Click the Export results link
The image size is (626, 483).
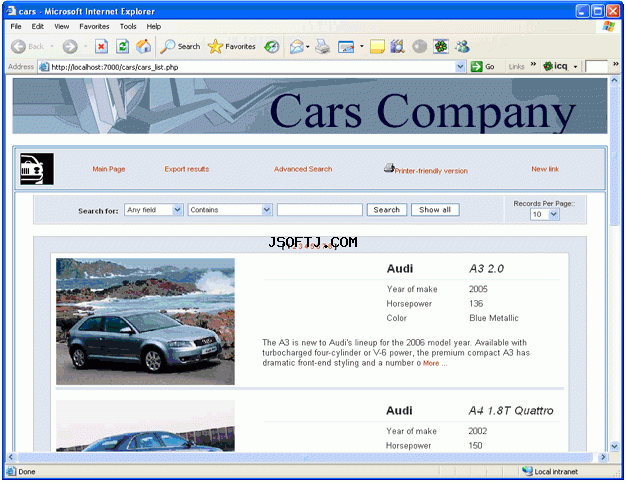pyautogui.click(x=187, y=169)
